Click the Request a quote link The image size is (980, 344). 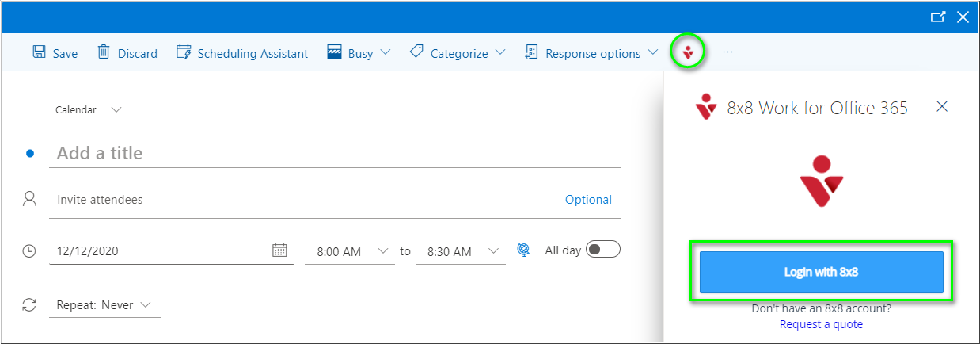[821, 324]
